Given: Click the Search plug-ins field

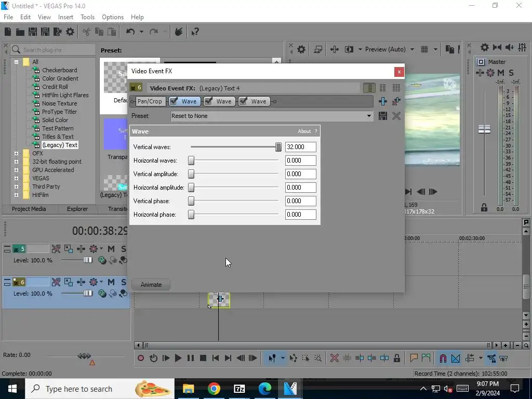Looking at the screenshot, I should 53,50.
